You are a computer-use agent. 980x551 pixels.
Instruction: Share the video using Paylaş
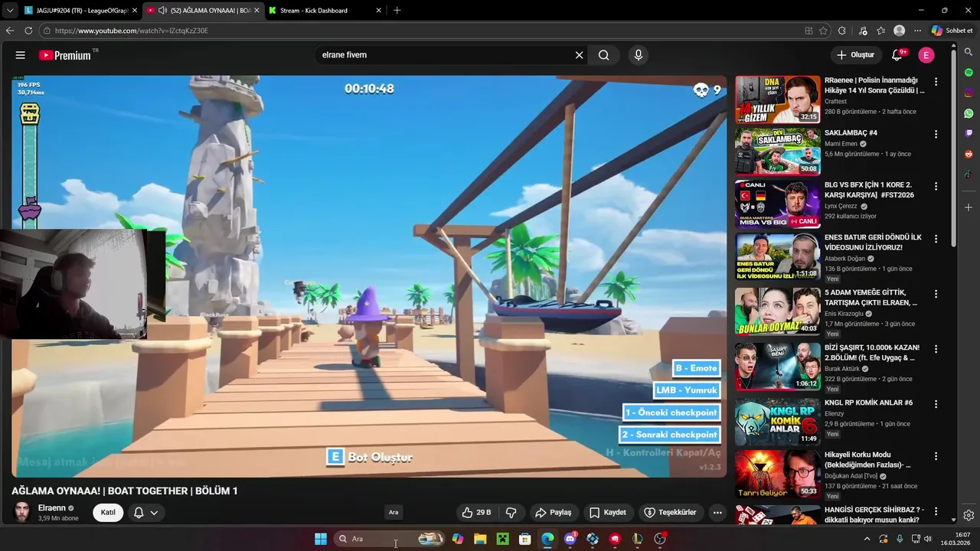click(x=554, y=513)
